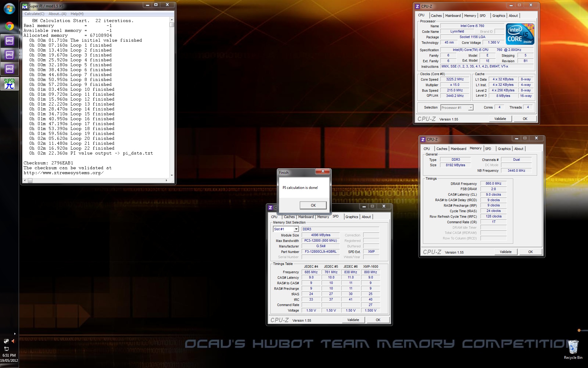Switch to About tab in Memory CPU-Z window
Screen dimensions: 588x368
(x=519, y=149)
